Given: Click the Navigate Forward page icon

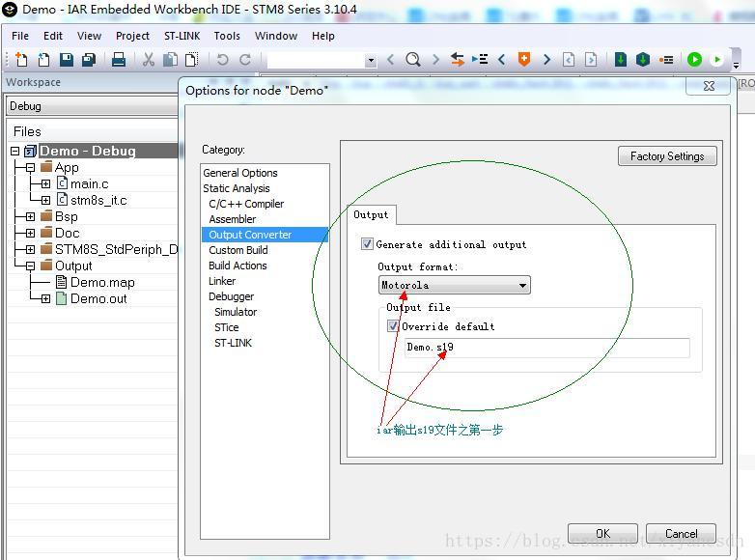Looking at the screenshot, I should [x=591, y=59].
